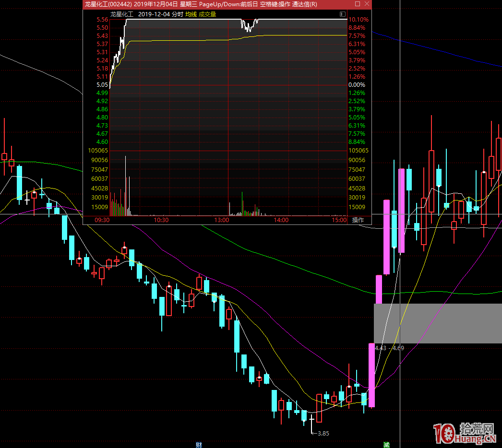Click the 财 marker at chart bottom
This screenshot has height=448, width=502.
[x=199, y=445]
